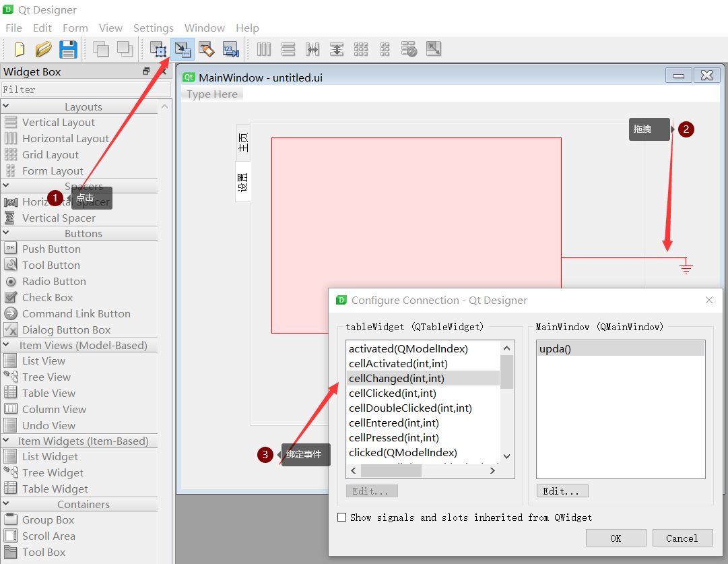
Task: Click the vertical scrollbar thumb in signal list
Action: click(506, 372)
